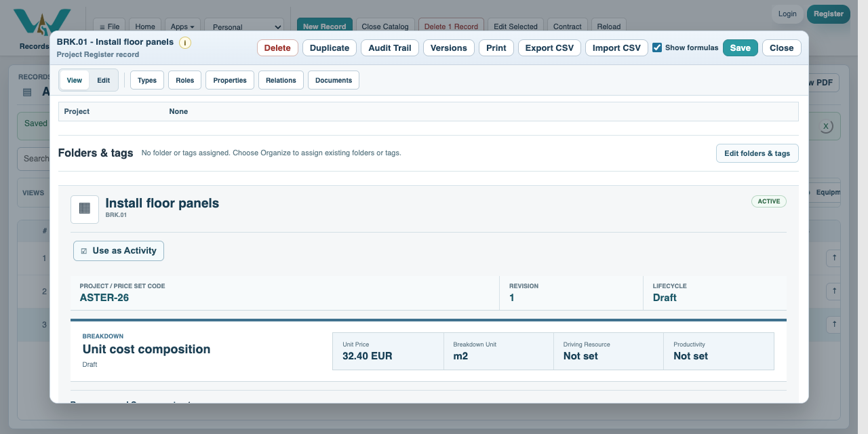Click the New Record button
Screen dimensions: 868x434
coord(325,26)
